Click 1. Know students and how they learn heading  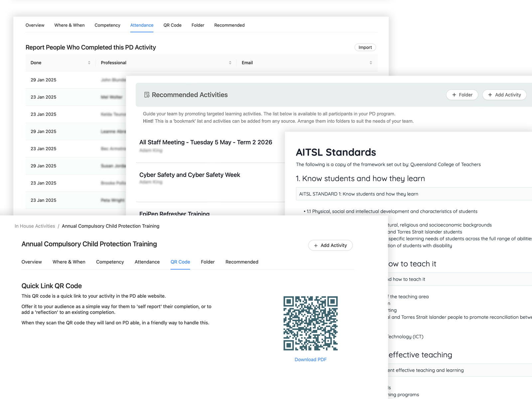[x=360, y=179]
